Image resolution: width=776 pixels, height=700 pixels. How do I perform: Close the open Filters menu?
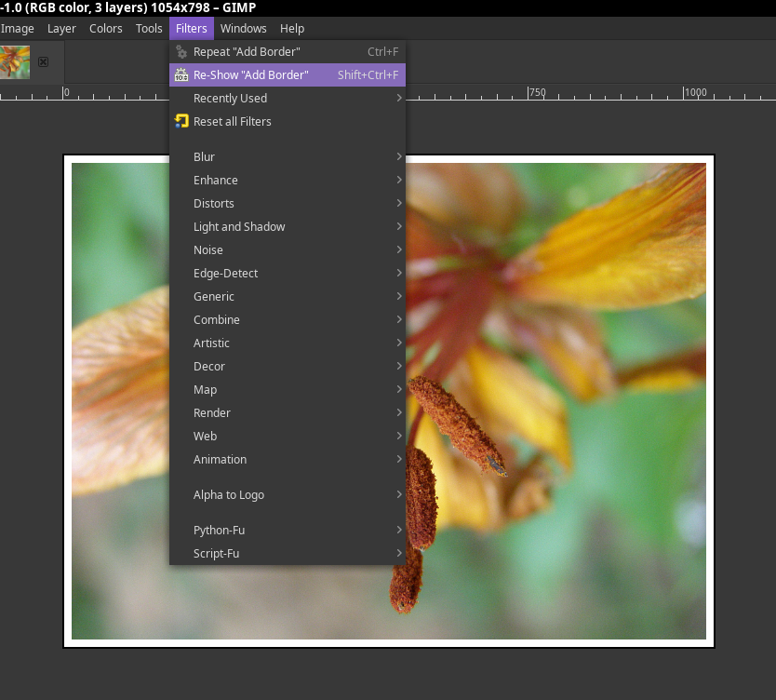click(192, 28)
